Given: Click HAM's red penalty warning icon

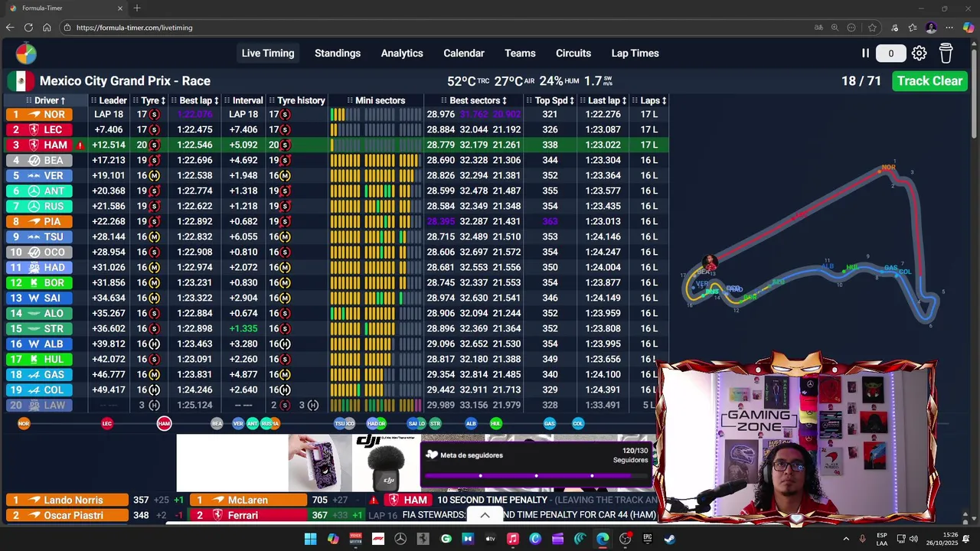Looking at the screenshot, I should [x=80, y=145].
